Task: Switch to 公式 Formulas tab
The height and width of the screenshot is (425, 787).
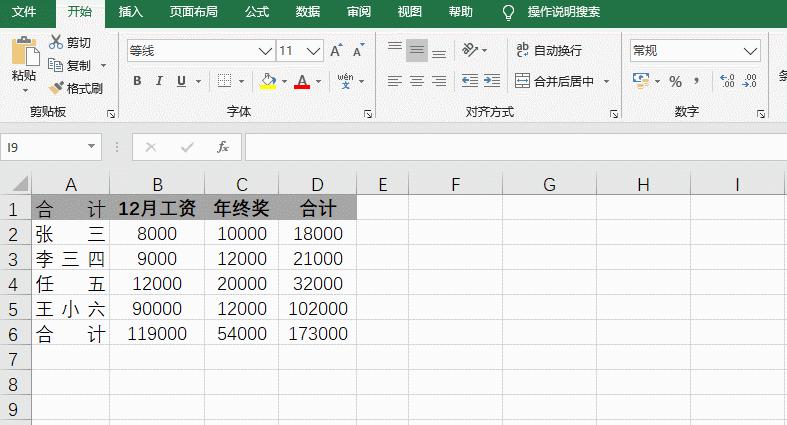Action: 257,12
